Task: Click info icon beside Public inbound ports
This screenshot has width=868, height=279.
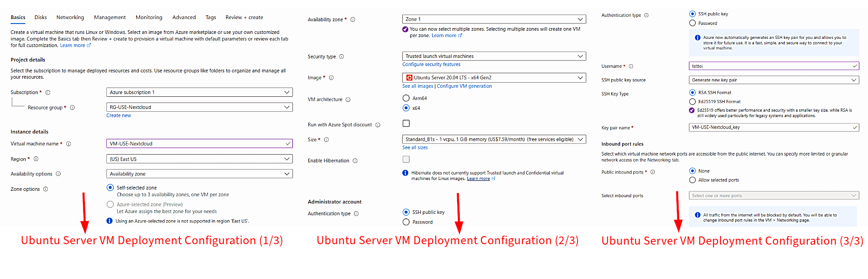Action: 653,172
